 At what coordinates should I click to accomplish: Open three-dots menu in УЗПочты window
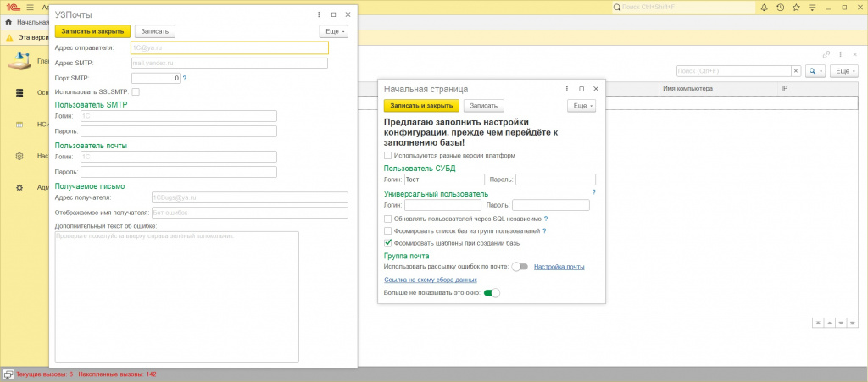[x=319, y=15]
